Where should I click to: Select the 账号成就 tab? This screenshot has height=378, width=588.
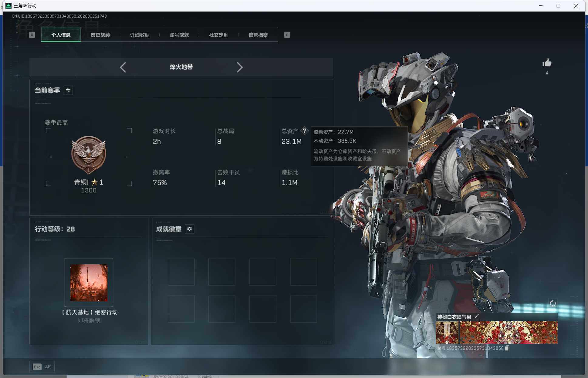tap(179, 35)
